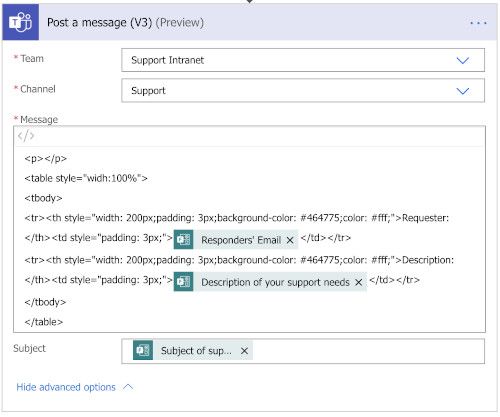Open the three-dot action menu
The image size is (500, 417).
(x=478, y=23)
